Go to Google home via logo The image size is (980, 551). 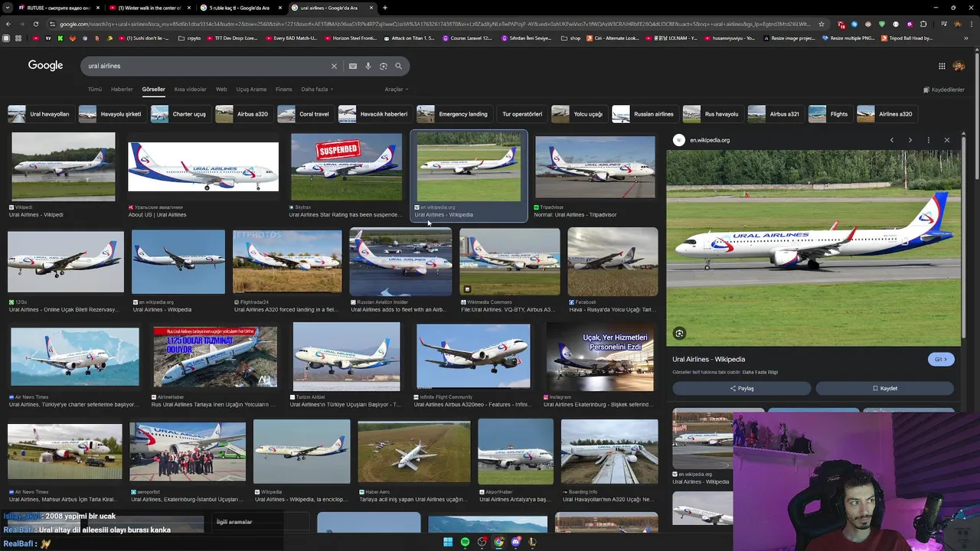pos(46,66)
